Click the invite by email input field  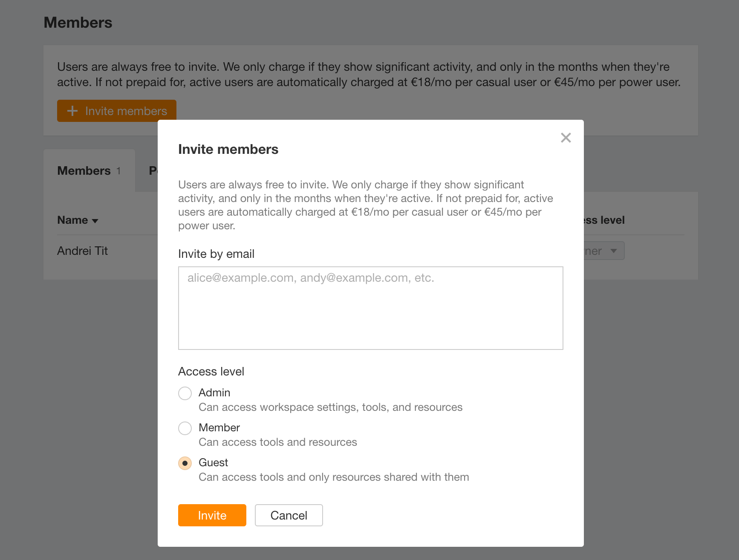370,308
